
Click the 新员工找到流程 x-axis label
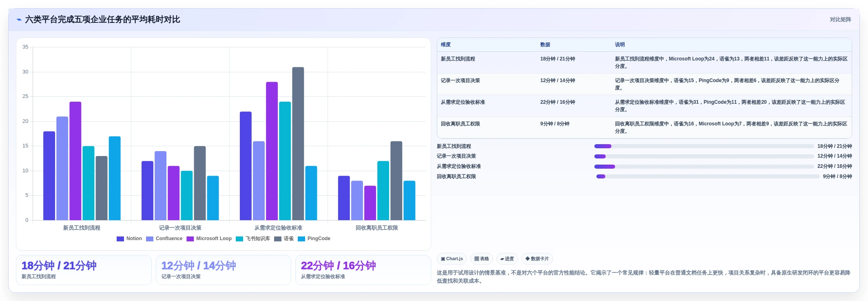coord(82,228)
